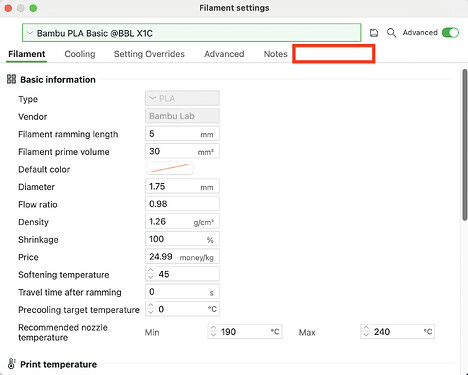Open the Advanced tab
468x375 pixels.
(224, 54)
